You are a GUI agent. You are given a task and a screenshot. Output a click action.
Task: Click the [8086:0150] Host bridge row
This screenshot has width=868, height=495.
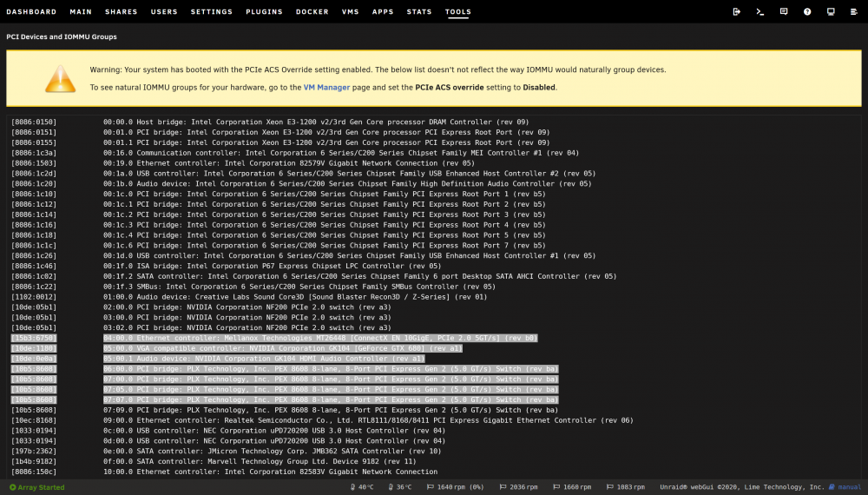pyautogui.click(x=270, y=122)
